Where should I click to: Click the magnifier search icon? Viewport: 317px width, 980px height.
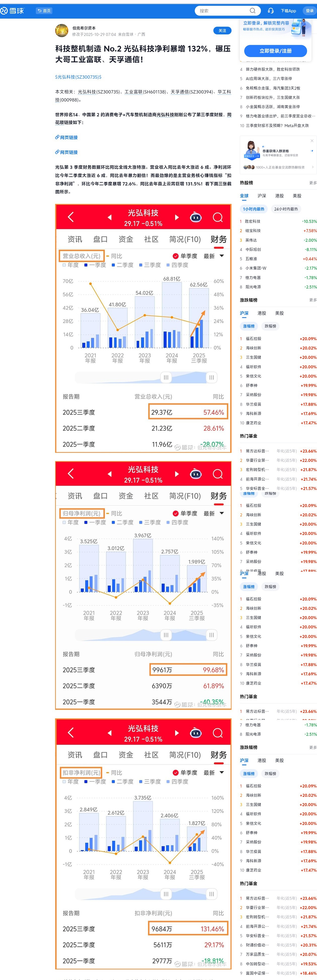[252, 11]
